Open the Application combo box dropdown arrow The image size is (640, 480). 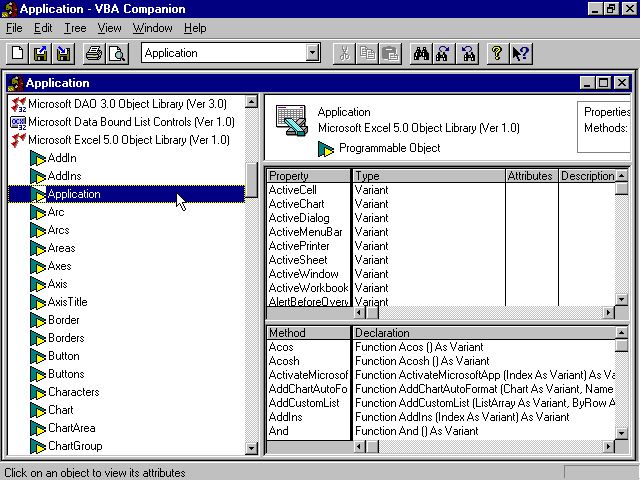(312, 53)
